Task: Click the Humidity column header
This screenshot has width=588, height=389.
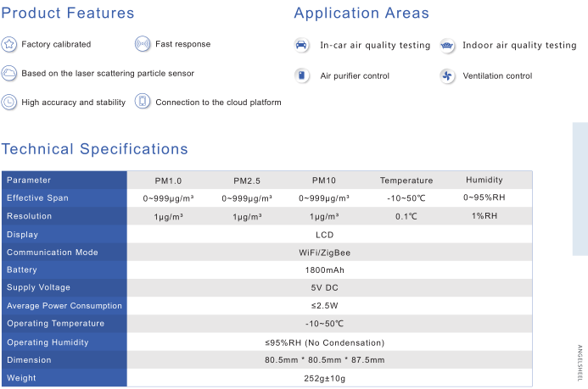Action: coord(484,180)
